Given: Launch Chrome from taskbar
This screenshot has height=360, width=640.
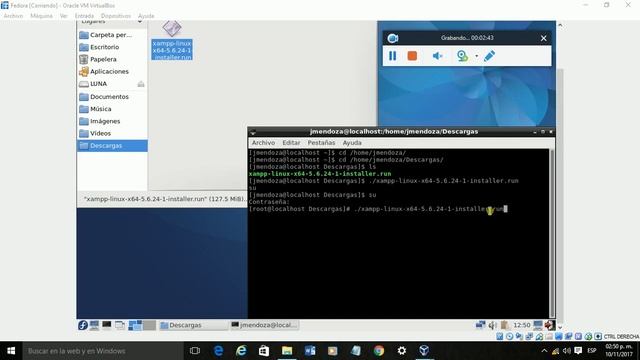Looking at the screenshot, I should (379, 351).
